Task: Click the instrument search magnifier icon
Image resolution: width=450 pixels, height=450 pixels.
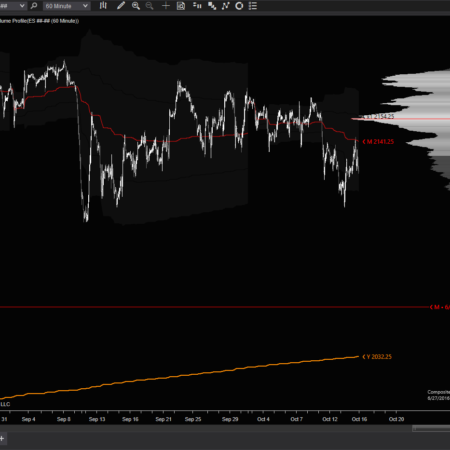Action: click(34, 6)
